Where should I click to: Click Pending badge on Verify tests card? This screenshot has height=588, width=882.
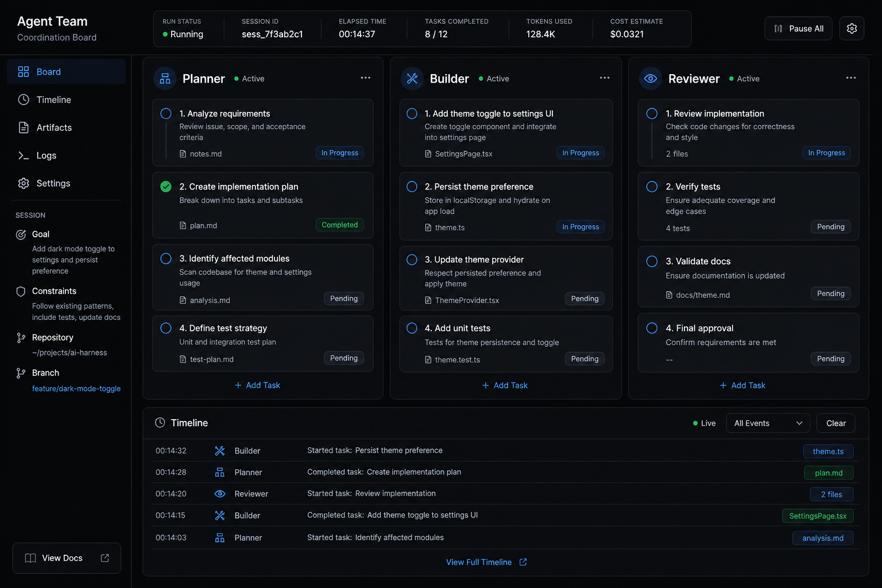click(x=830, y=227)
